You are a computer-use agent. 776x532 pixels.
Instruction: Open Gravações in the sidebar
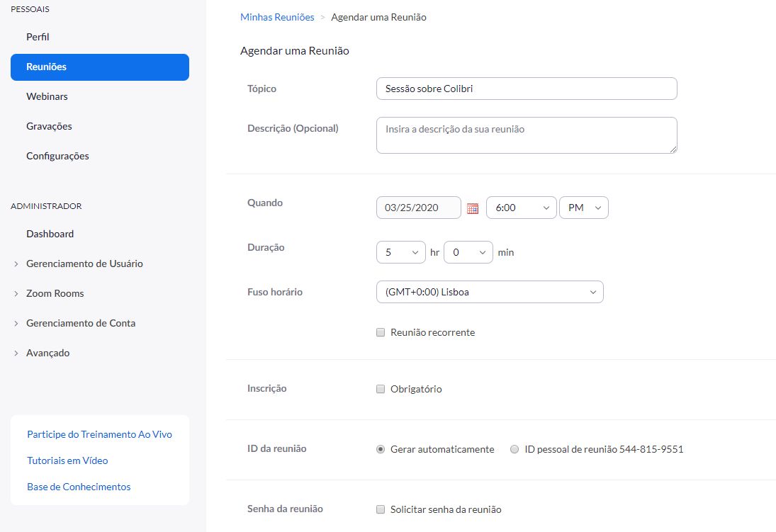49,126
